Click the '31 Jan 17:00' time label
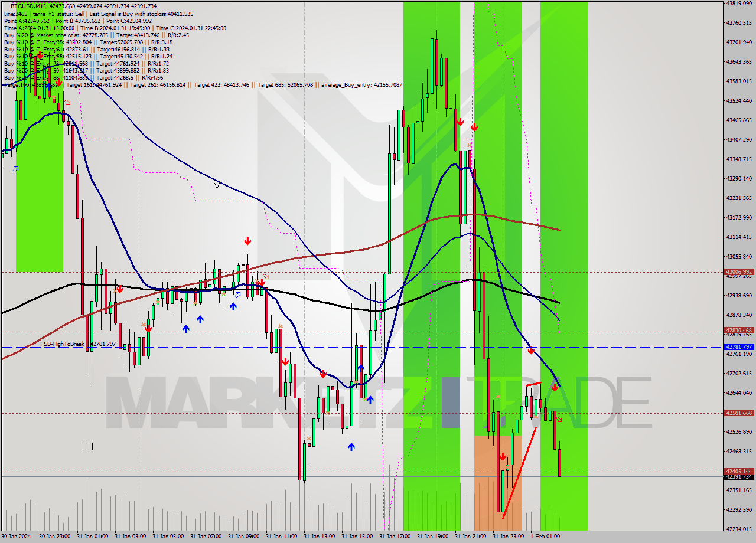This screenshot has height=543, width=756. pyautogui.click(x=396, y=537)
